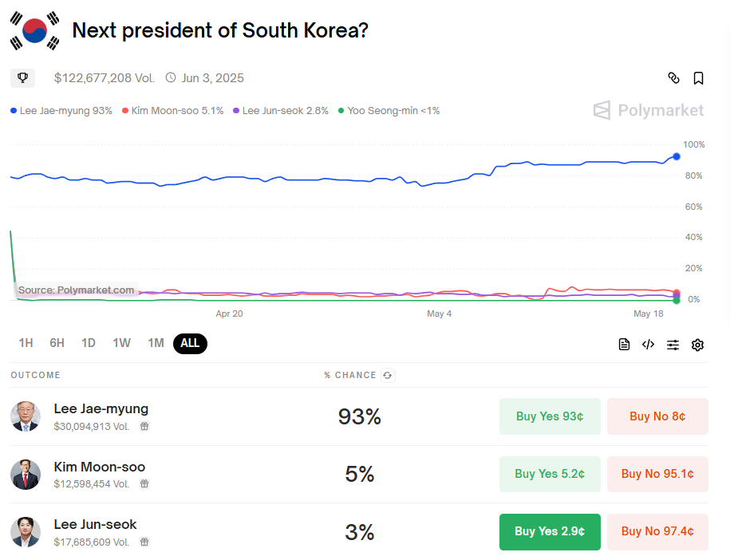Buy No for Kim Moon-soo at 95.1¢
This screenshot has width=730, height=560.
pos(657,474)
